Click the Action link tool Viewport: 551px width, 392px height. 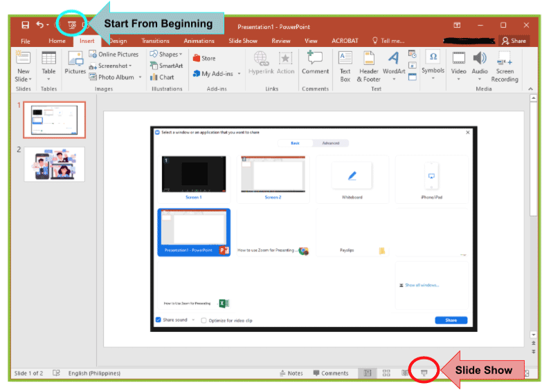point(285,62)
